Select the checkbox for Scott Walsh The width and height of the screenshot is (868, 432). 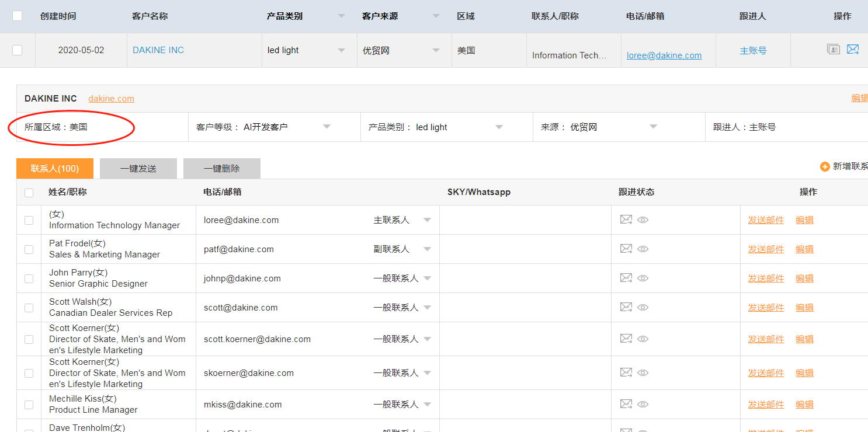pyautogui.click(x=29, y=308)
